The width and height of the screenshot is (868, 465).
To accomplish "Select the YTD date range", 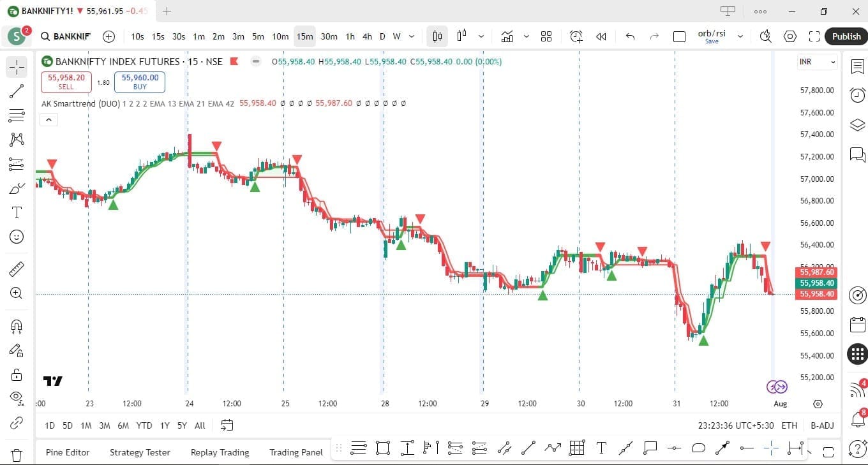I will (x=144, y=425).
